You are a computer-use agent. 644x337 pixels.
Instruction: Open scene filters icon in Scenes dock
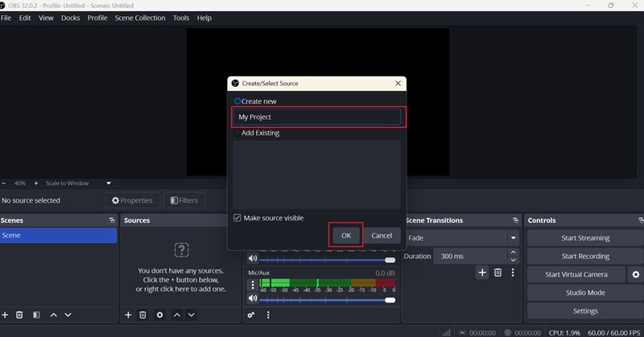(x=36, y=314)
